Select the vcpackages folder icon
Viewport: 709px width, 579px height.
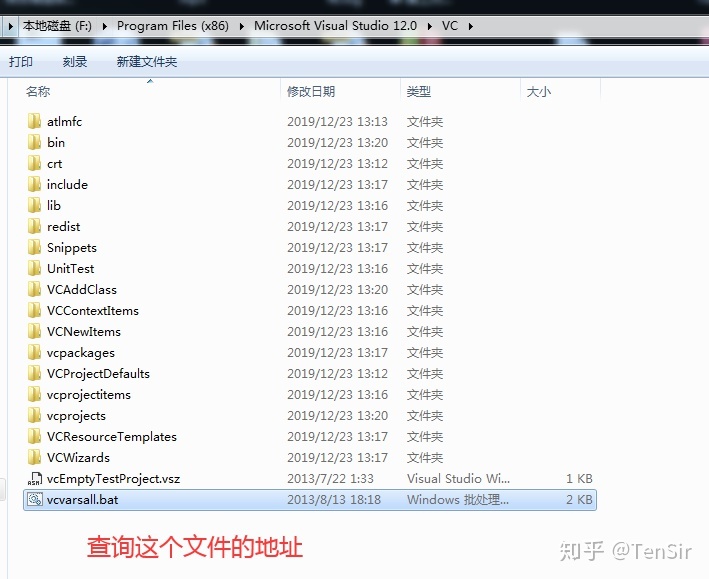click(x=34, y=352)
